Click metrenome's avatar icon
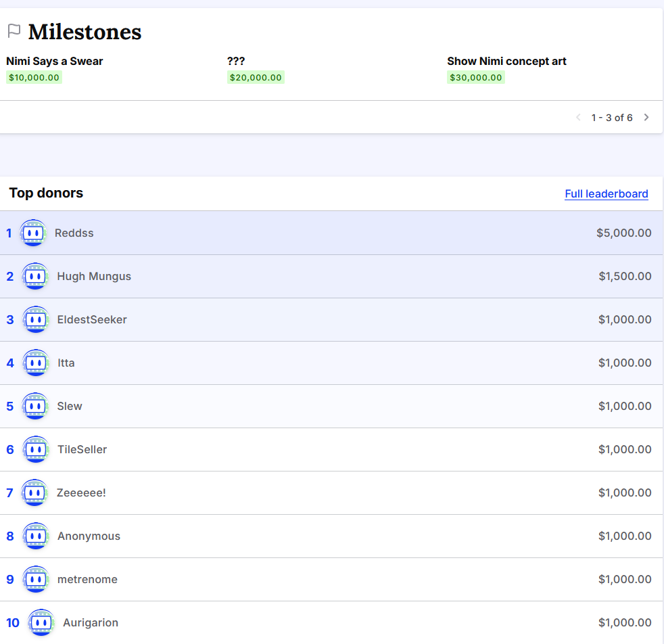664x644 pixels. coord(35,580)
